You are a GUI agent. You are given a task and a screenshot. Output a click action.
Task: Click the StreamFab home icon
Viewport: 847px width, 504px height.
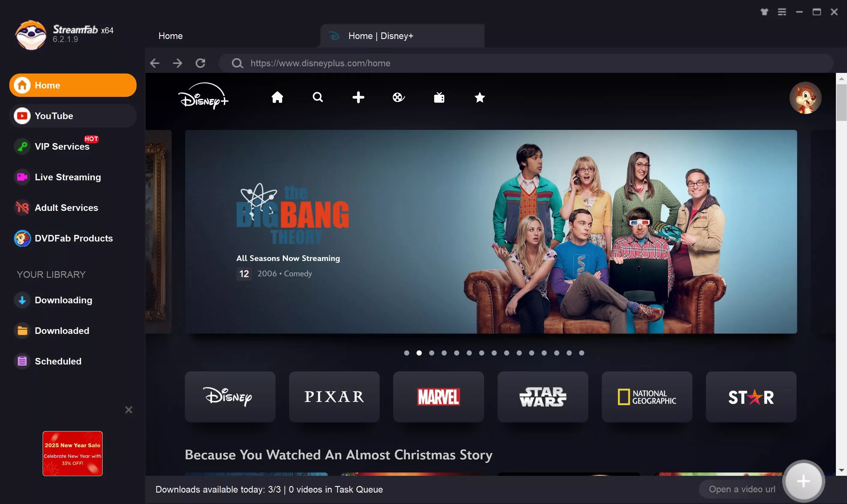tap(22, 85)
